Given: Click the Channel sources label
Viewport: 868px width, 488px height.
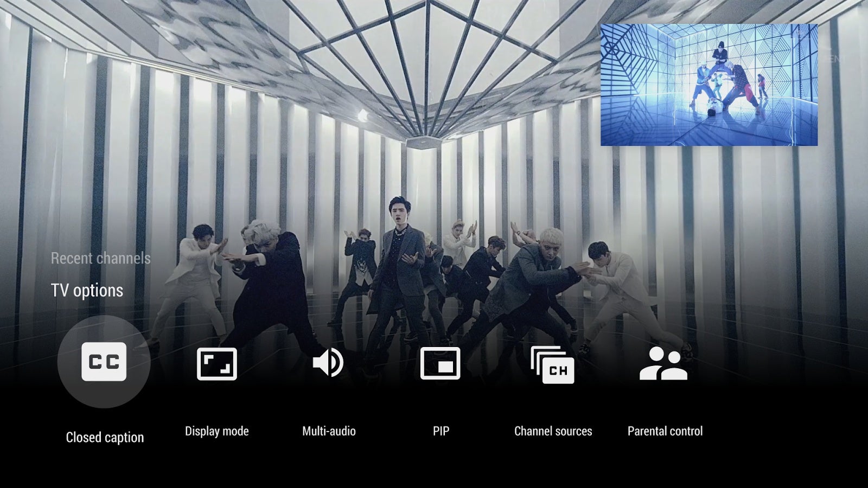Looking at the screenshot, I should point(553,431).
